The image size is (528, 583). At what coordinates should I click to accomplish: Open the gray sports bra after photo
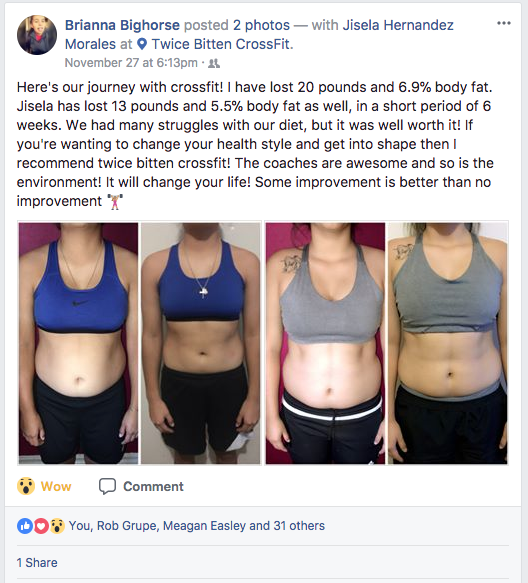tap(448, 343)
